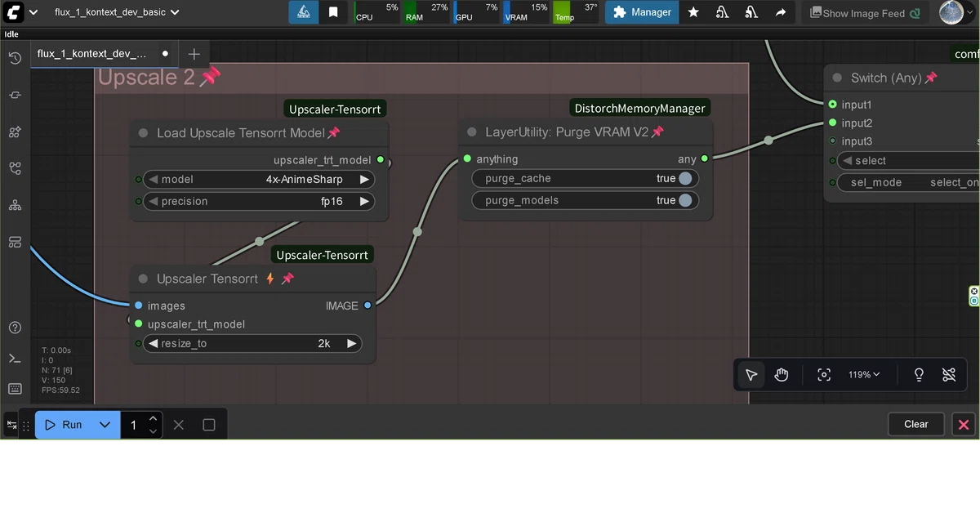
Task: Open the help center question mark
Action: 15,328
